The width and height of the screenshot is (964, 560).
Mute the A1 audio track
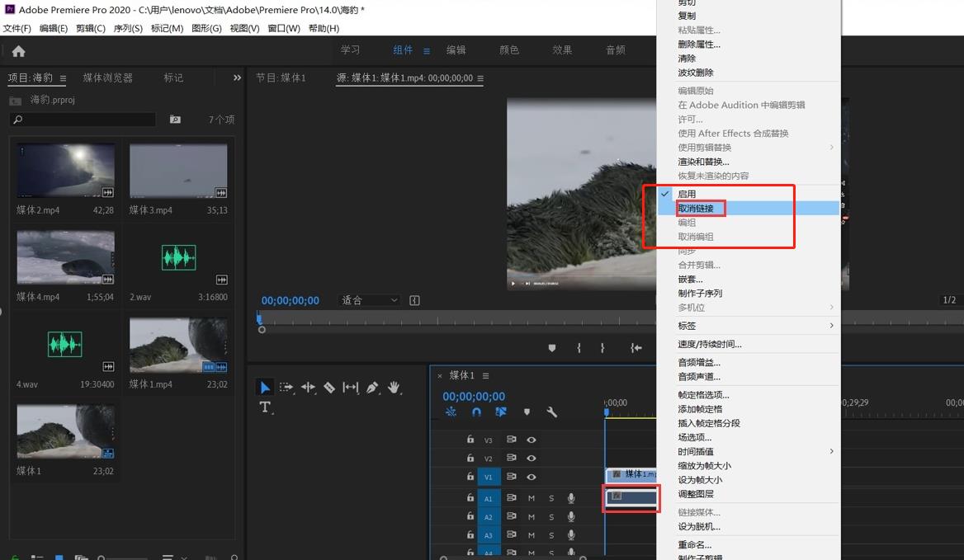tap(532, 498)
